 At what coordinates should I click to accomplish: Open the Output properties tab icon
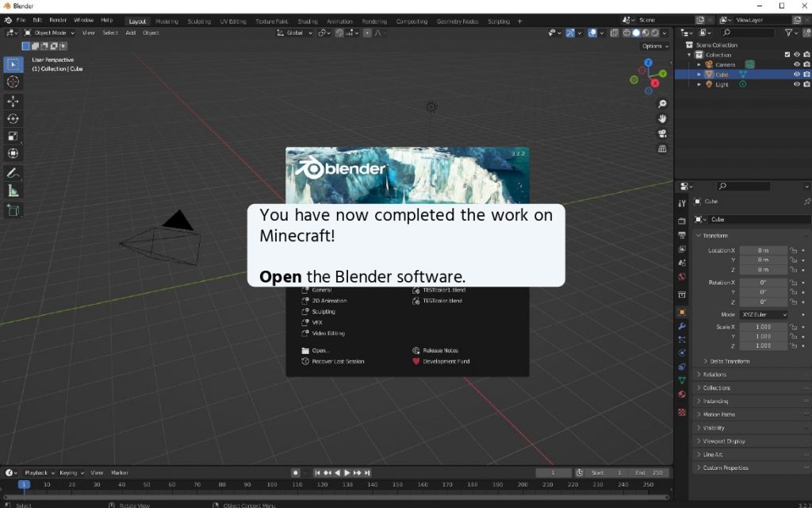pyautogui.click(x=682, y=235)
